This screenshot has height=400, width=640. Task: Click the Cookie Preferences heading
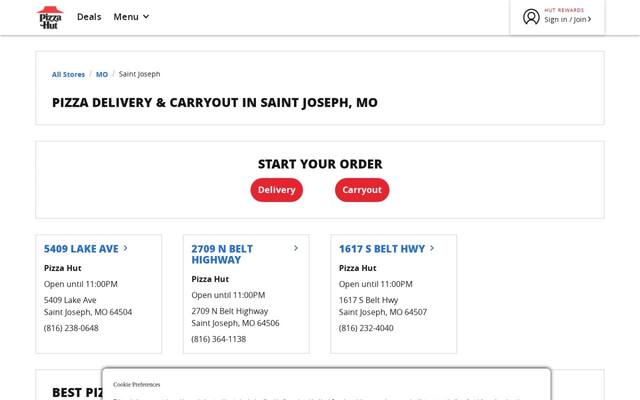coord(136,384)
